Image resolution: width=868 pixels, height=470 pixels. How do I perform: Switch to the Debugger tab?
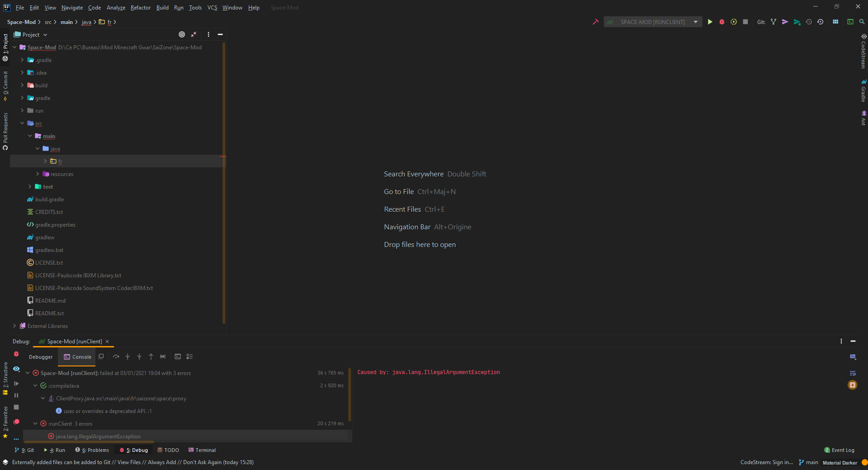41,357
